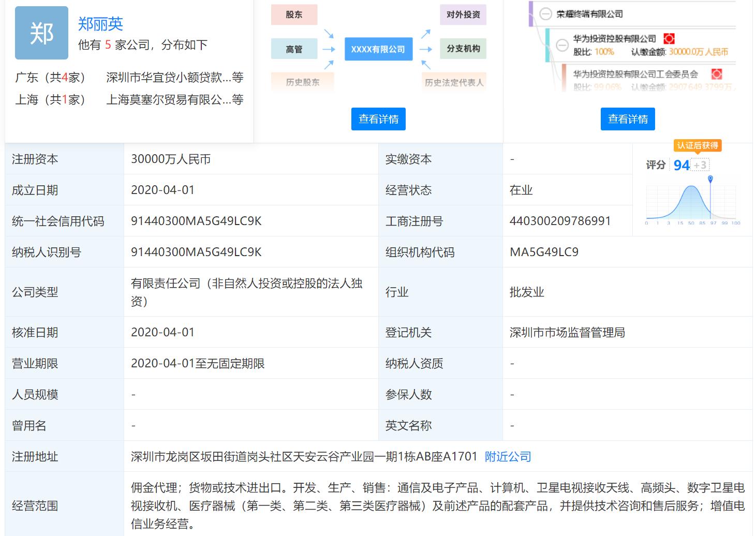Select the 历史股东 node in the diagram
This screenshot has height=536, width=756.
tap(303, 82)
